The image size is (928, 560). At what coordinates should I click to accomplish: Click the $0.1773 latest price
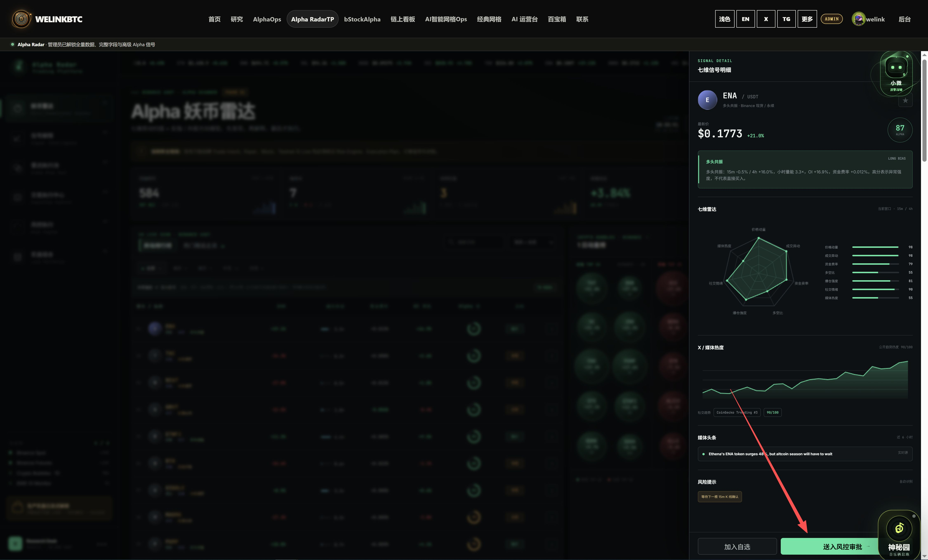click(x=720, y=134)
